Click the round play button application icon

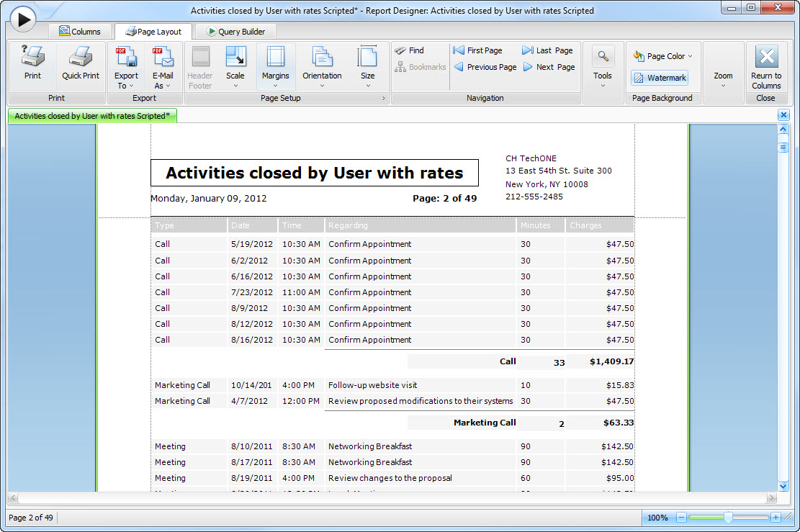pyautogui.click(x=23, y=19)
